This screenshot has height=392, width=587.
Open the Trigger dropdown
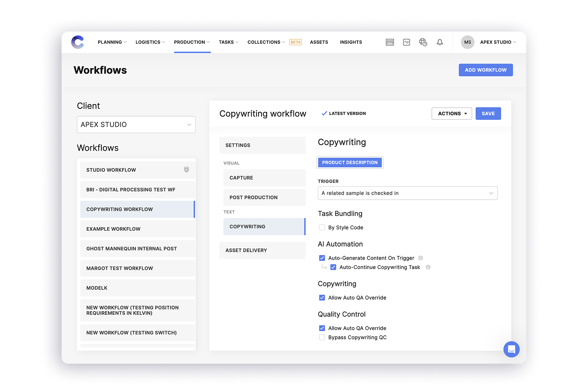pos(407,193)
